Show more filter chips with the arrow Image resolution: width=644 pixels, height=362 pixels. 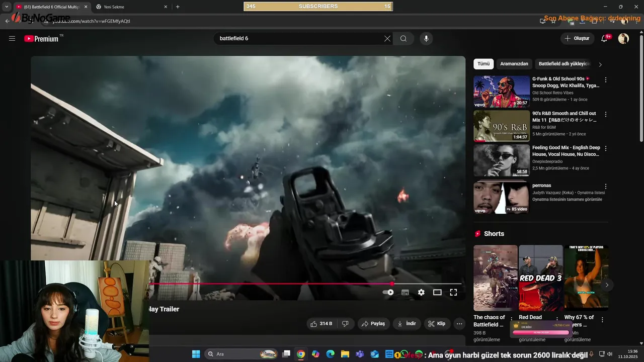pos(600,64)
